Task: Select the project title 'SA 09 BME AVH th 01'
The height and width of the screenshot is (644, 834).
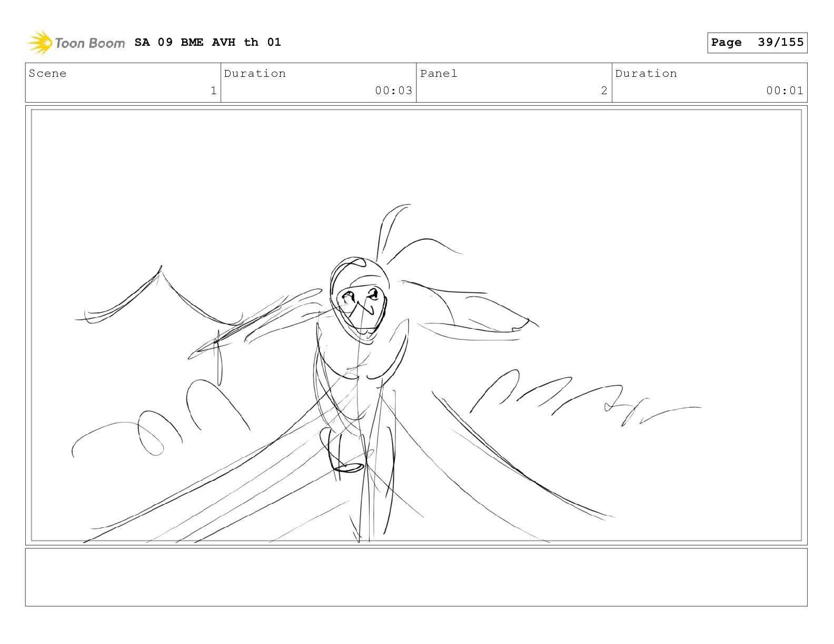Action: (x=208, y=42)
